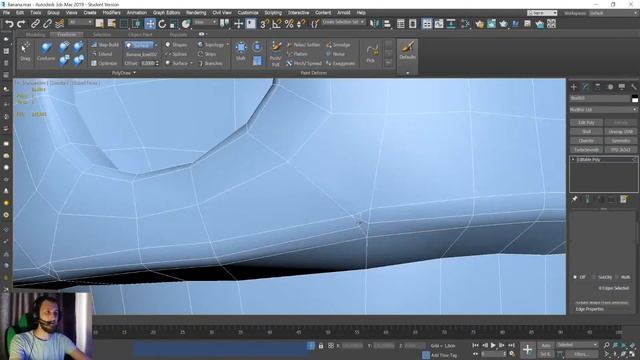Click the Defaults ribbon button
The height and width of the screenshot is (360, 640).
(407, 51)
